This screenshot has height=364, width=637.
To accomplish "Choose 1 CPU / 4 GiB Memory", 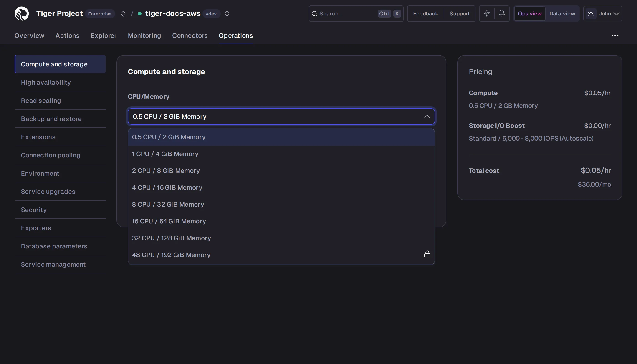I will (x=281, y=154).
